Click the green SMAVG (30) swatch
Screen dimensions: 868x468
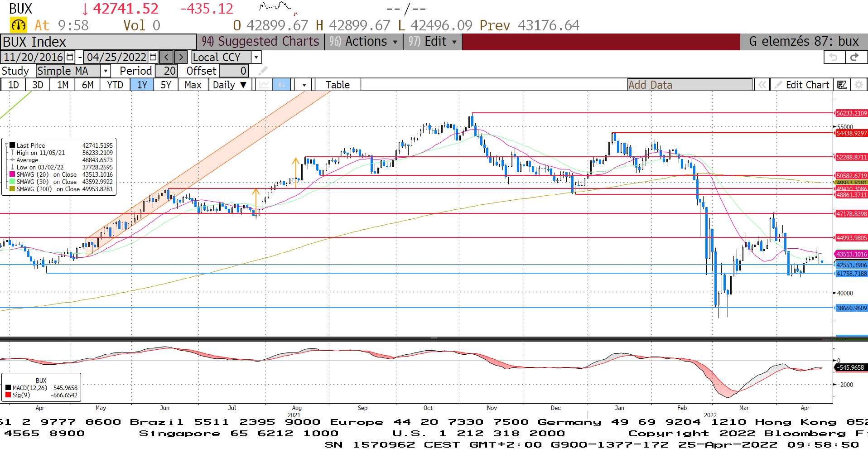click(13, 182)
